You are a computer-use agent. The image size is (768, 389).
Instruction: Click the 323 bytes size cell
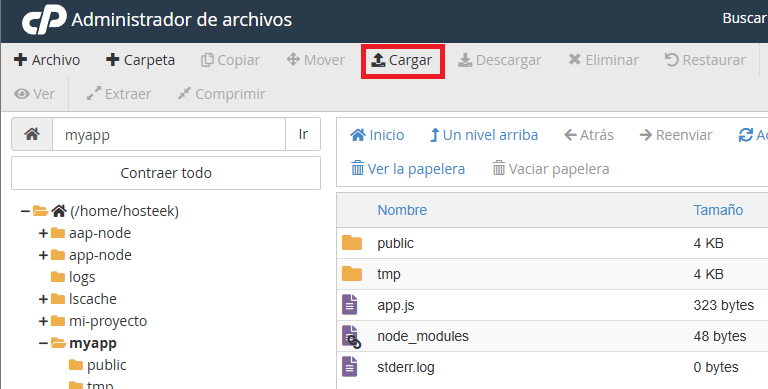click(723, 305)
